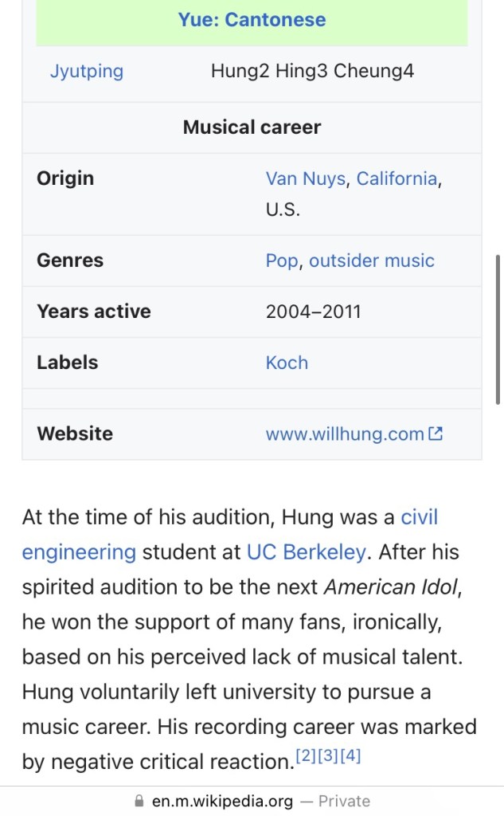Tap the en.m.wikipedia.org address field

coord(222,801)
